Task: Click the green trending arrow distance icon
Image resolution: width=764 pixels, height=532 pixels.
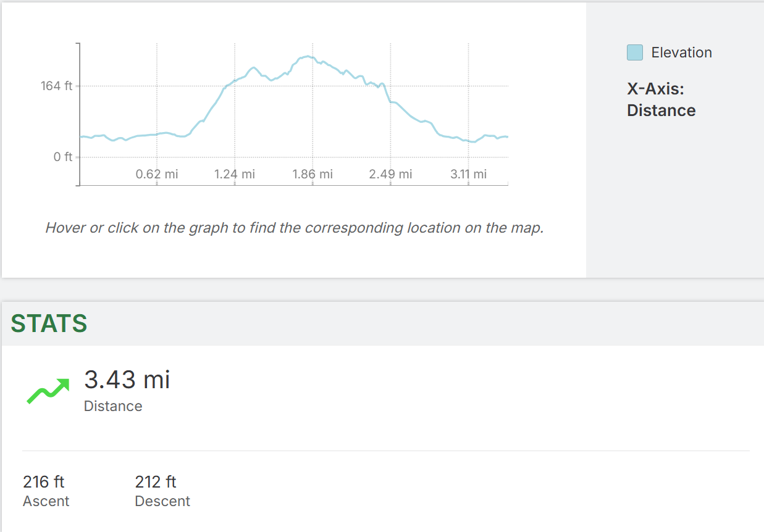Action: coord(48,391)
